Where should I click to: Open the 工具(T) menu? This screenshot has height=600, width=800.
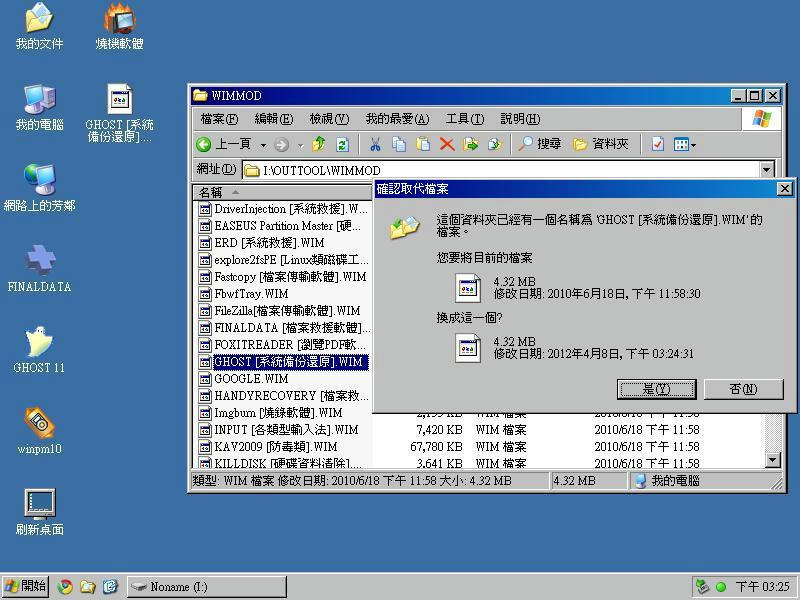464,119
